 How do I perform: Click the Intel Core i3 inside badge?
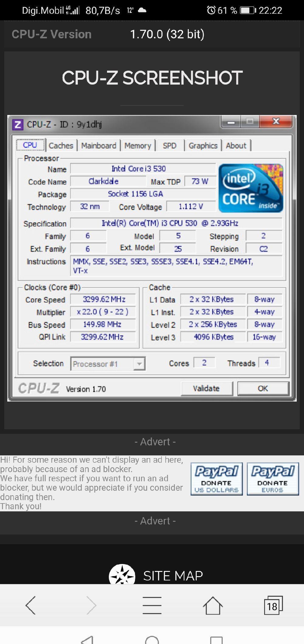[x=251, y=188]
